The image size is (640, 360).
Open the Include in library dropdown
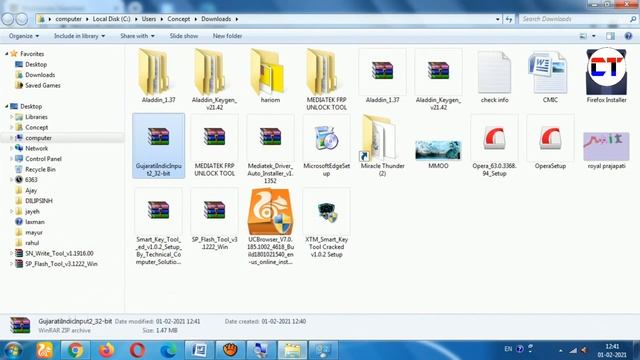79,36
